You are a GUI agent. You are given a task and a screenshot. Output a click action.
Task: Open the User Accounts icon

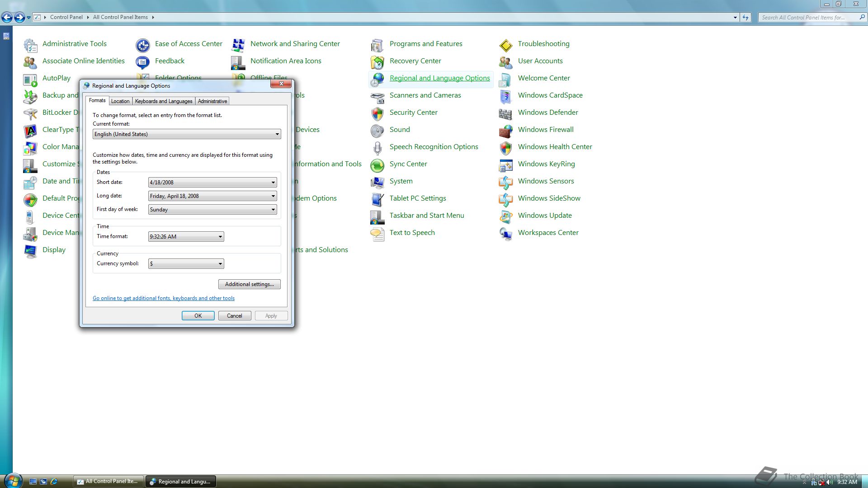pos(506,62)
